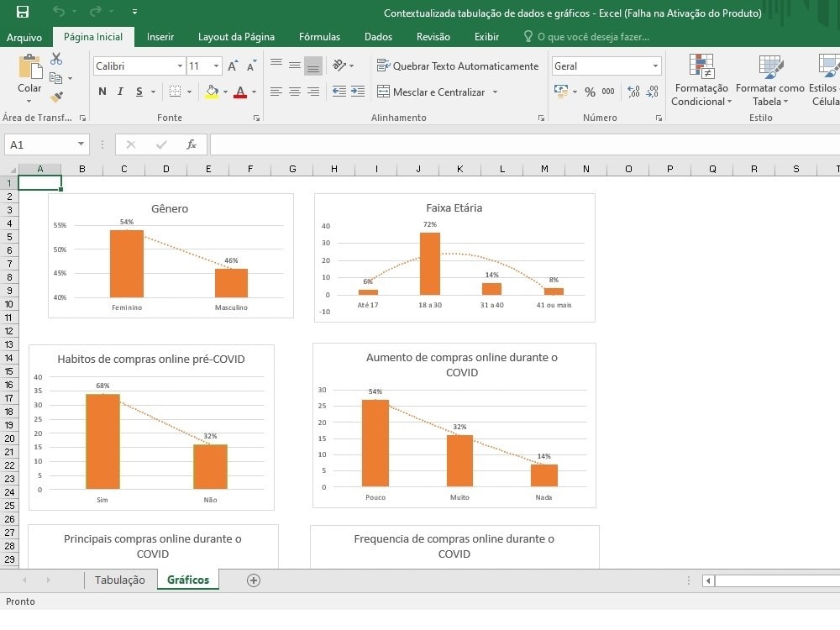Toggle italic formatting on selected cell
This screenshot has height=630, width=840.
tap(120, 91)
